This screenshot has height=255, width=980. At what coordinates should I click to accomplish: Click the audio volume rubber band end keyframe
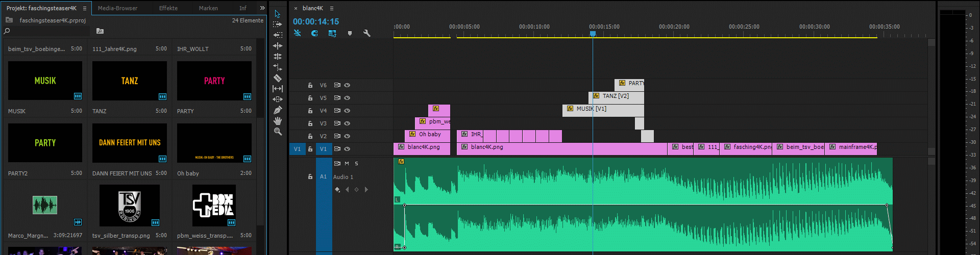(x=887, y=205)
